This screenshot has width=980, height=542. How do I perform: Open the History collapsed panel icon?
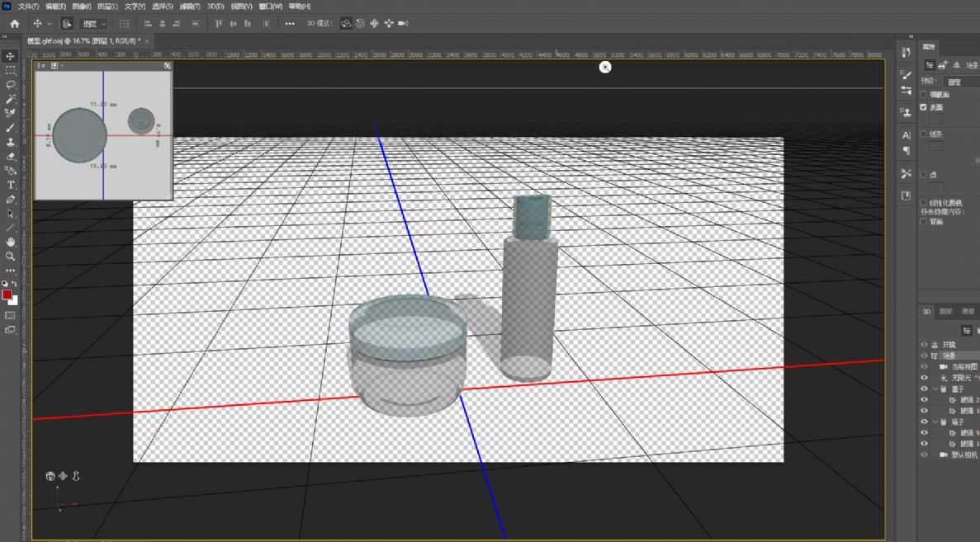coord(906,53)
